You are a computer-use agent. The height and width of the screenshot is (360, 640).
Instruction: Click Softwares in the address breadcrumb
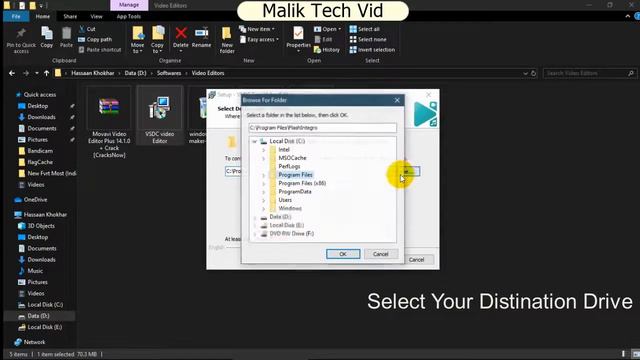169,73
